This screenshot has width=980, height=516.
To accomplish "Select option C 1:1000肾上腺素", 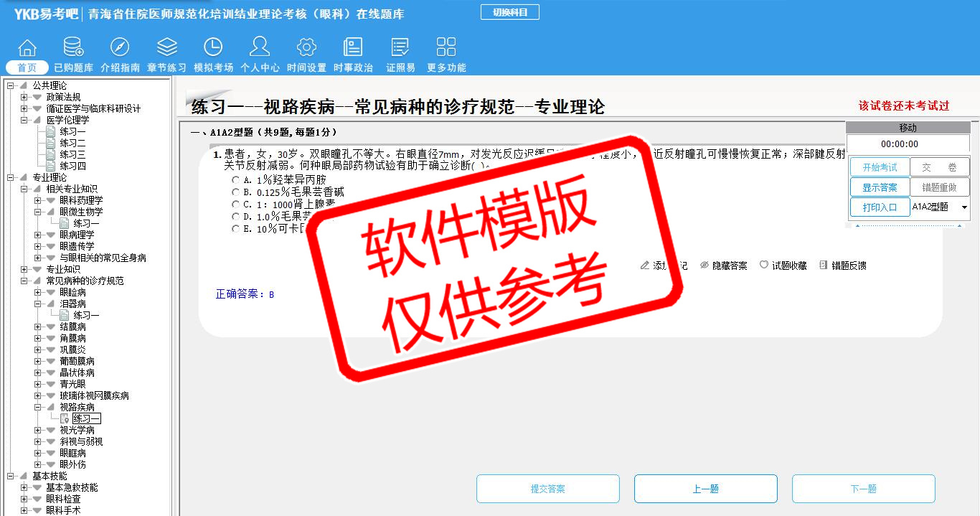I will pos(236,204).
